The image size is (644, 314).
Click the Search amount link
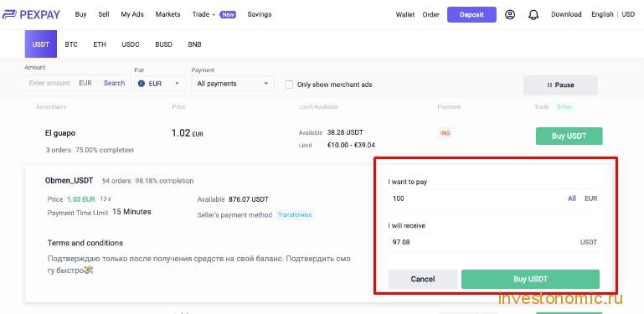point(114,83)
